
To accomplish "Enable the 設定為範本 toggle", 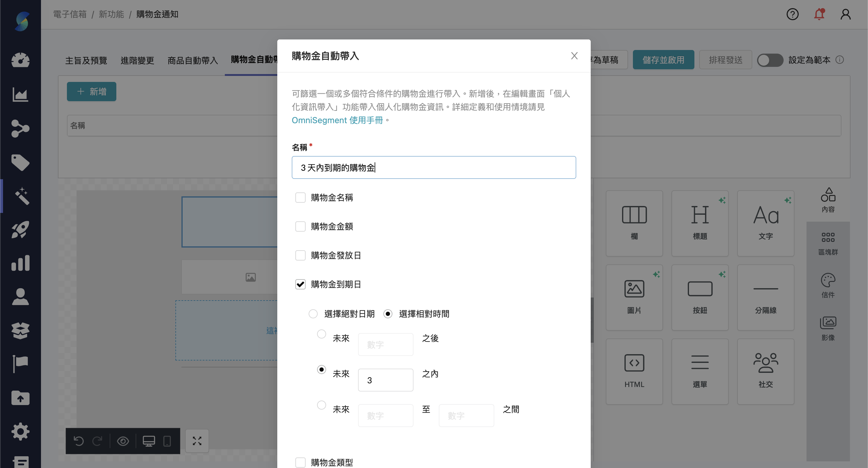I will [x=770, y=60].
